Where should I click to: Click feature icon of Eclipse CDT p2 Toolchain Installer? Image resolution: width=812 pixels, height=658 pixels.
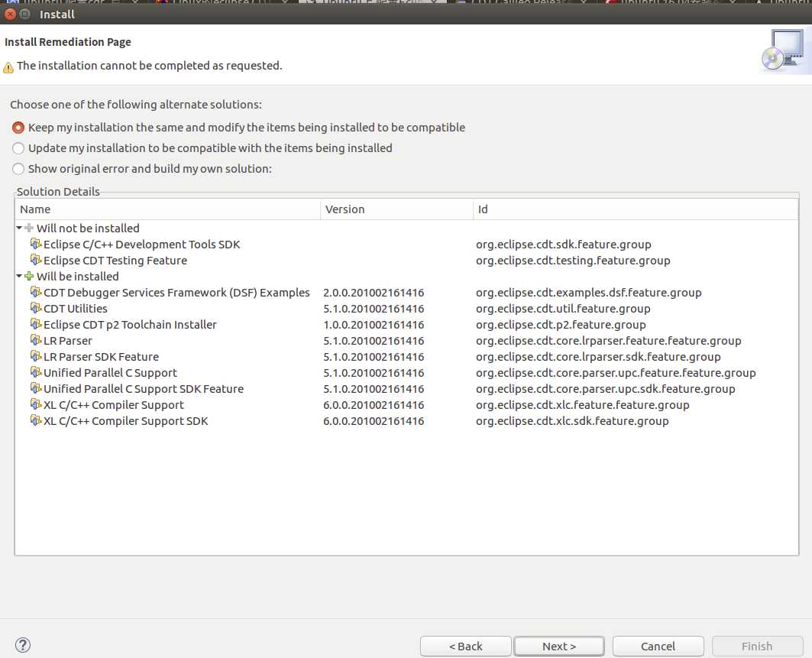coord(36,324)
